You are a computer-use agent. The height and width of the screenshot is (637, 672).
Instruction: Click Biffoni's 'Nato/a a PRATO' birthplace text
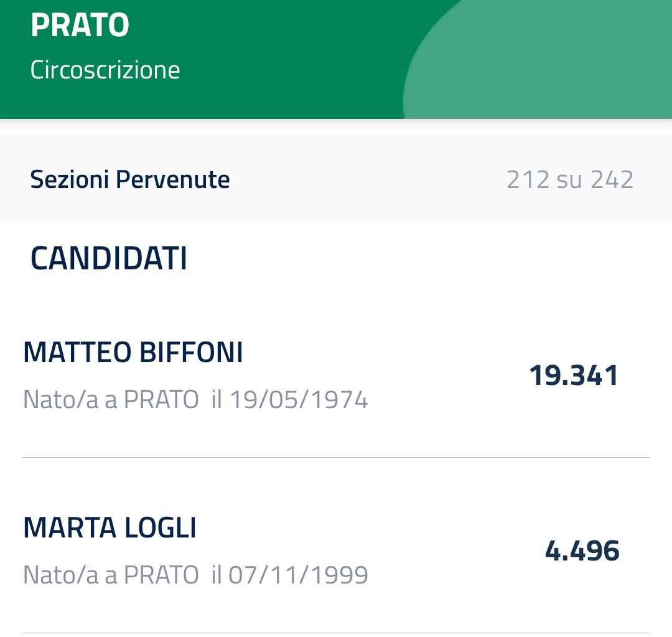click(111, 399)
